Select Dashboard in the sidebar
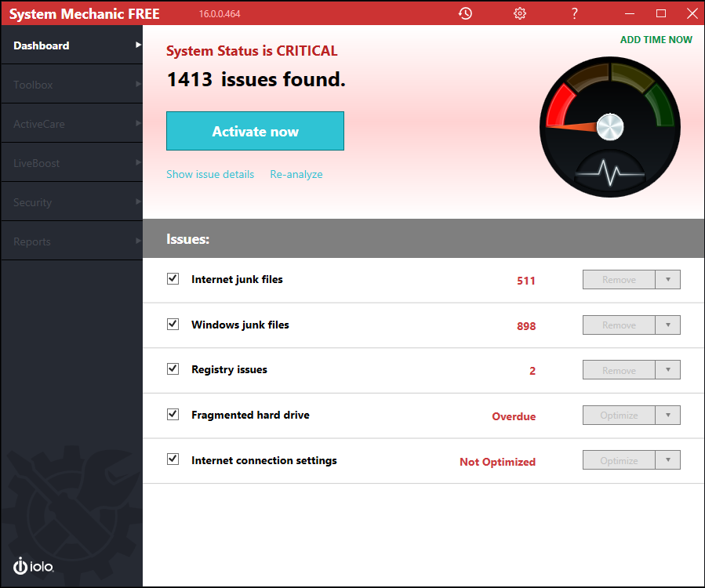Viewport: 705px width, 588px height. pyautogui.click(x=72, y=45)
